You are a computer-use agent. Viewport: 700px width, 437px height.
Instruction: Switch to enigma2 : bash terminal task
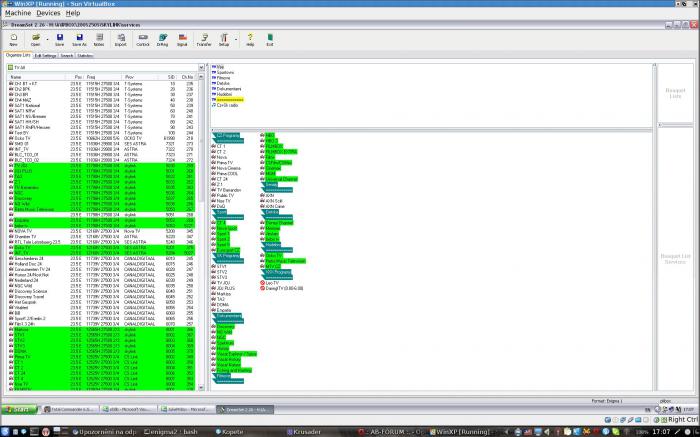click(171, 432)
